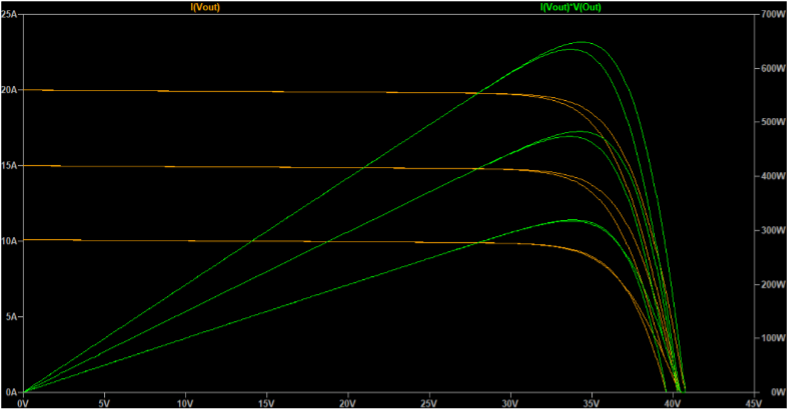
Task: Click the 500W right axis label
Action: tap(772, 122)
